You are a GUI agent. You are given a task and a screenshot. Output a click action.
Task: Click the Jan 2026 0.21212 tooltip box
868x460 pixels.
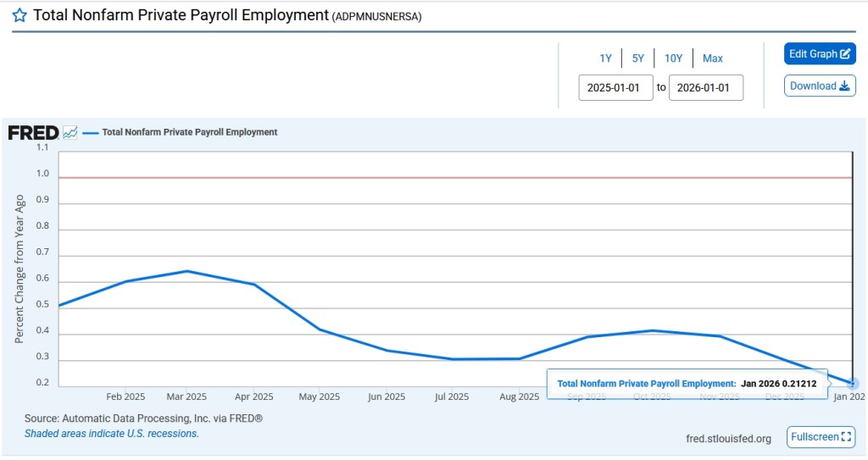click(x=687, y=384)
